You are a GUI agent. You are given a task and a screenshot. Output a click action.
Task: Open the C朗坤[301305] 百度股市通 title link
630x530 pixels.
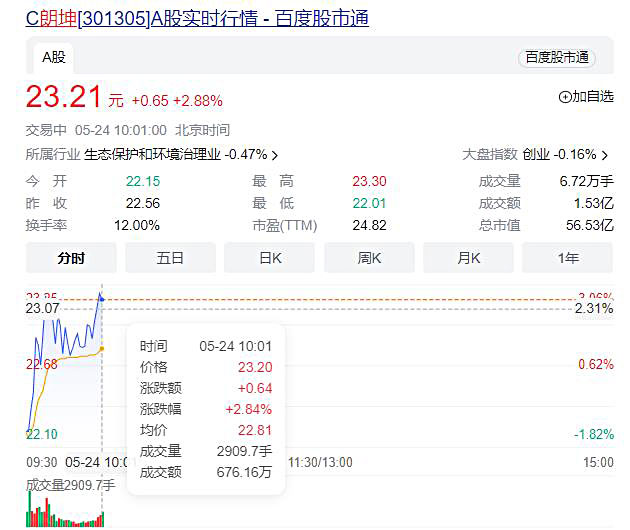click(197, 18)
